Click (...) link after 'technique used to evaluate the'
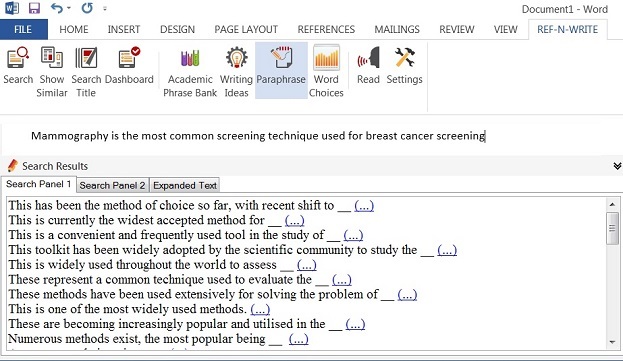Screen dimensions: 623x361 342,280
